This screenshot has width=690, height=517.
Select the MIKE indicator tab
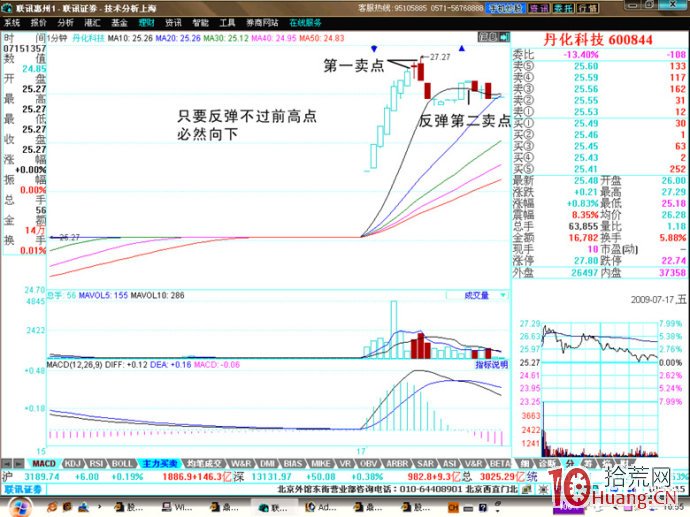[321, 463]
